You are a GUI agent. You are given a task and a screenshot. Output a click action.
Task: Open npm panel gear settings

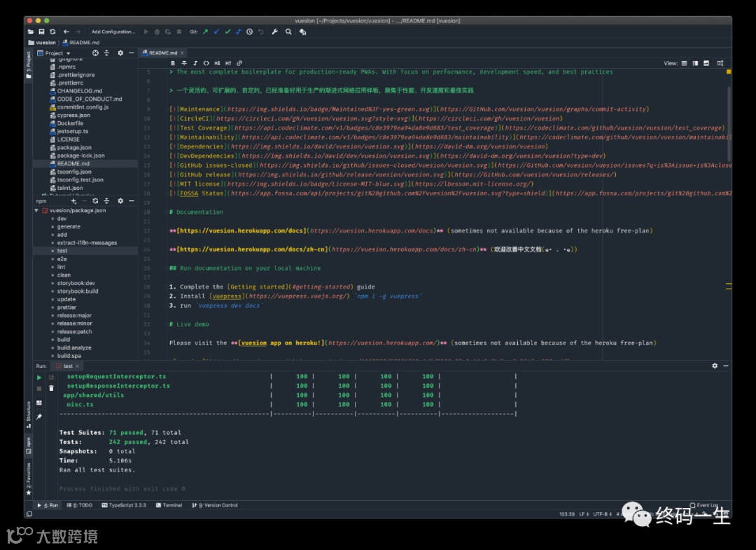click(x=120, y=200)
